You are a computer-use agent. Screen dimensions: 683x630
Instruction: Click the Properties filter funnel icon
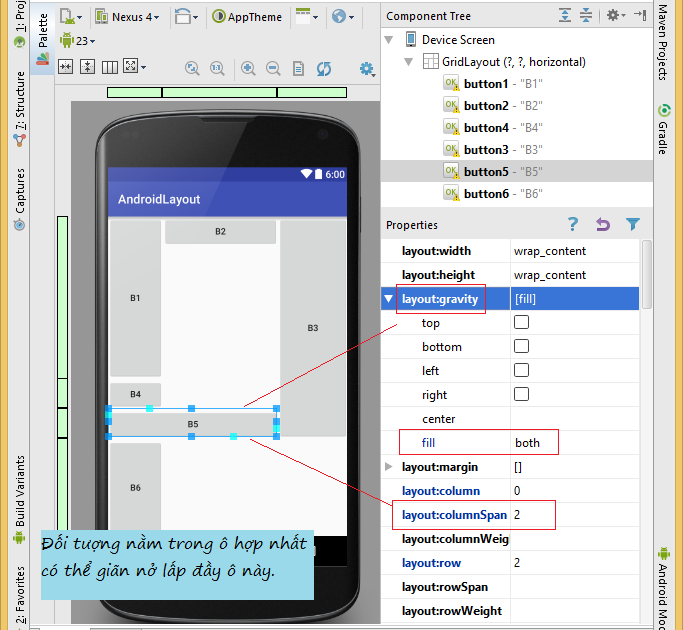point(632,224)
